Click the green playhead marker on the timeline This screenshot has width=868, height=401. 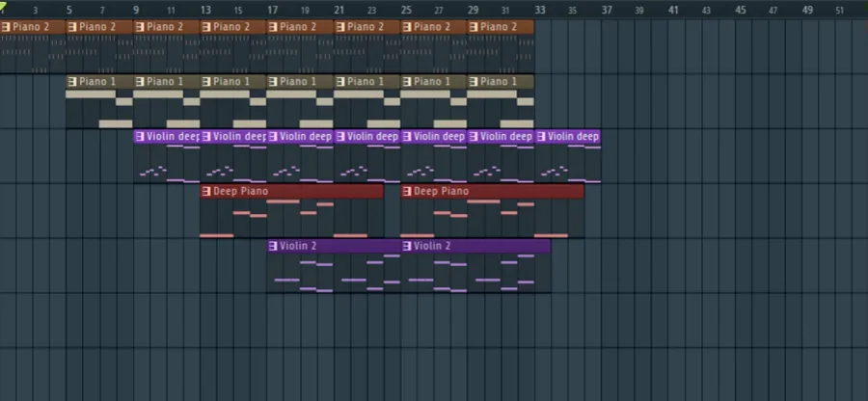coord(3,6)
